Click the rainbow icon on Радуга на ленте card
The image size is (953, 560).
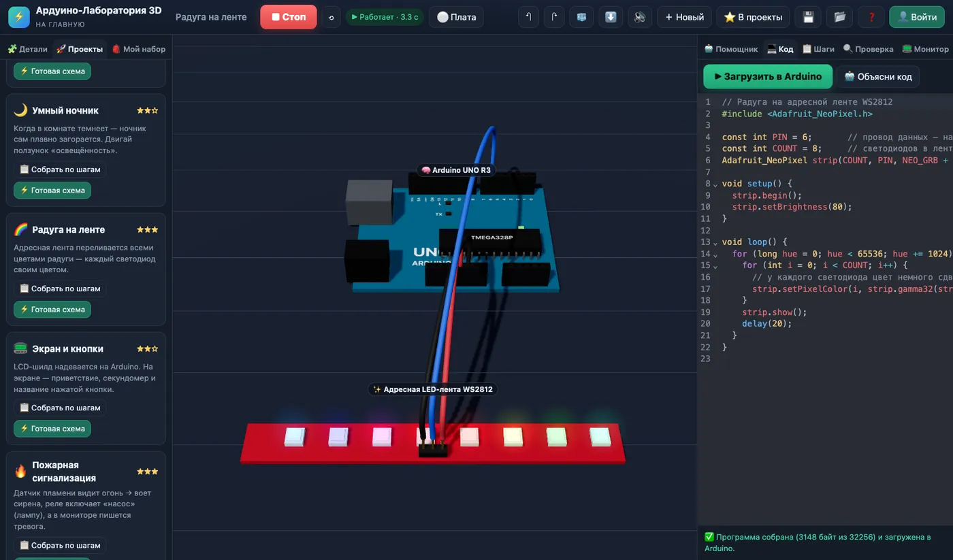(x=20, y=229)
